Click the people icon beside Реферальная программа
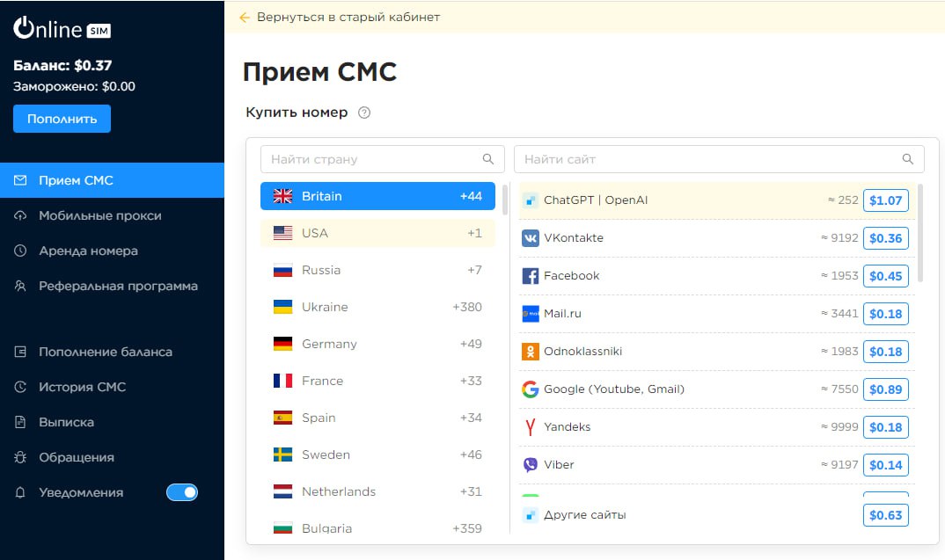 click(x=20, y=286)
